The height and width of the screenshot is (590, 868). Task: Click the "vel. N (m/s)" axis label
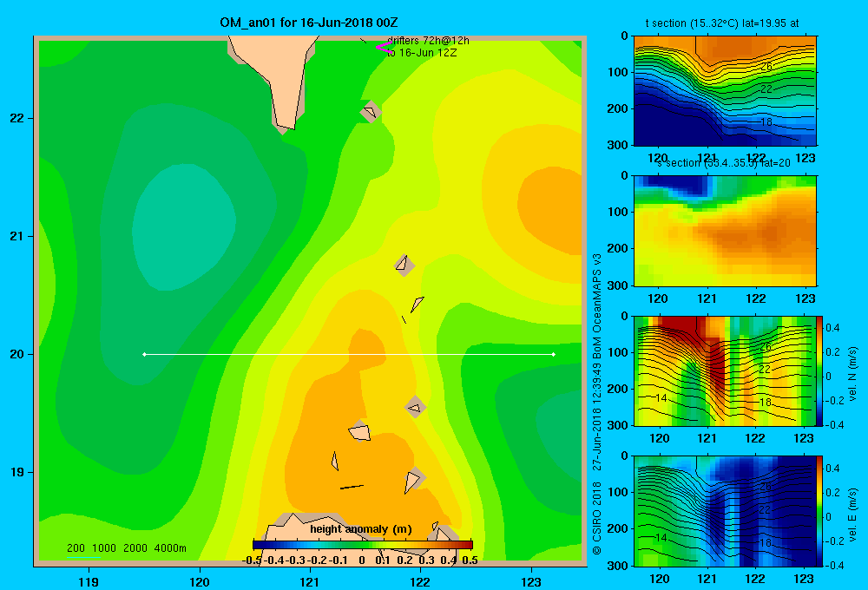[853, 374]
